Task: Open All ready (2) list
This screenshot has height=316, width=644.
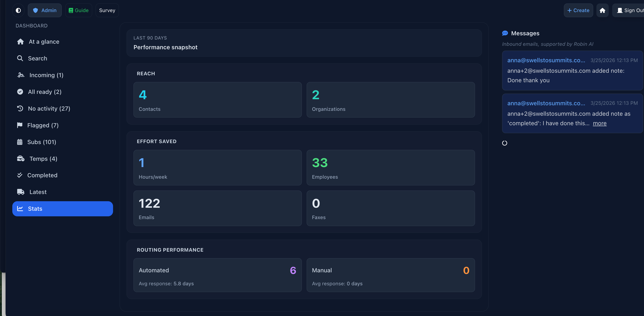Action: pyautogui.click(x=45, y=92)
